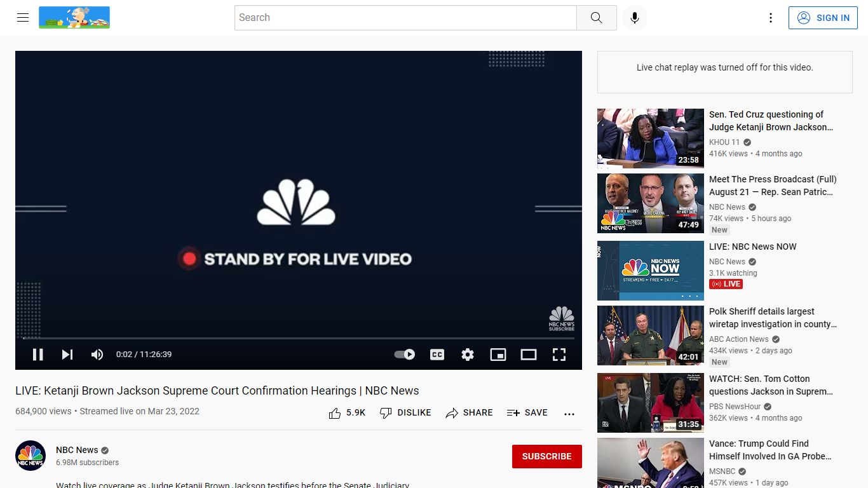Open Ted Cruz questioning video thumbnail
Viewport: 868px width, 488px height.
click(651, 138)
